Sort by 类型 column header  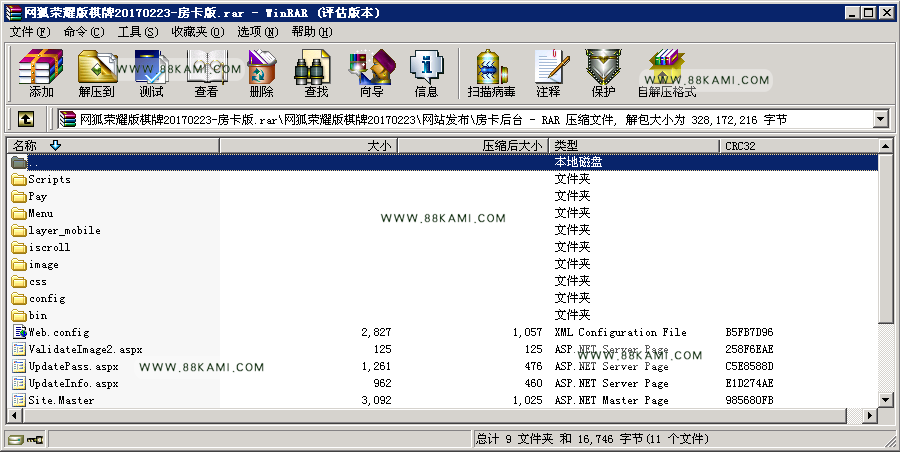pos(634,146)
